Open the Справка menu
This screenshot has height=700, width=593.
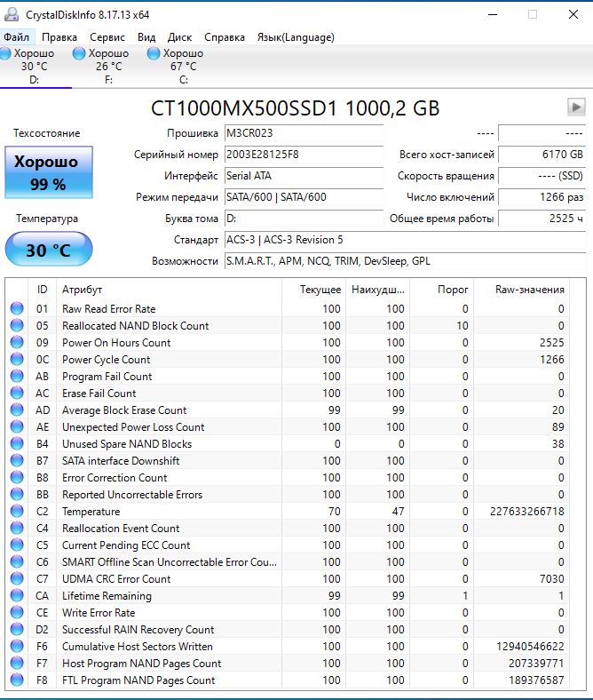[x=225, y=37]
